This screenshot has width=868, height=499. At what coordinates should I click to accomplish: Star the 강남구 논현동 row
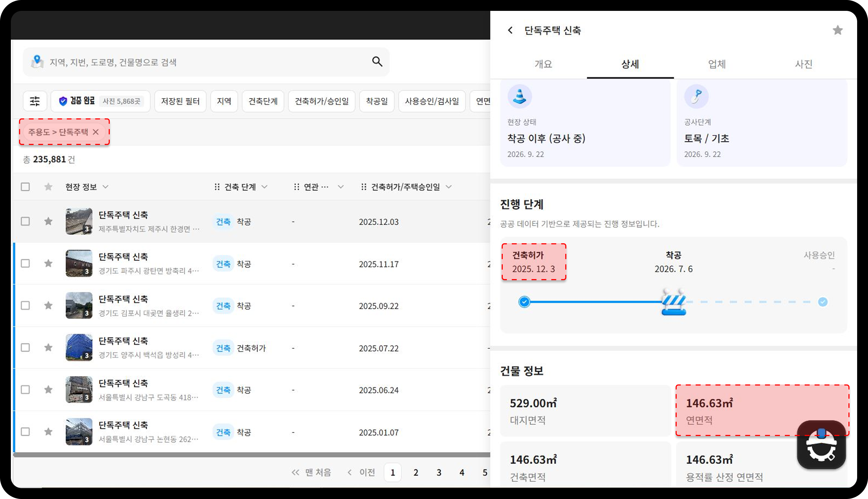48,431
